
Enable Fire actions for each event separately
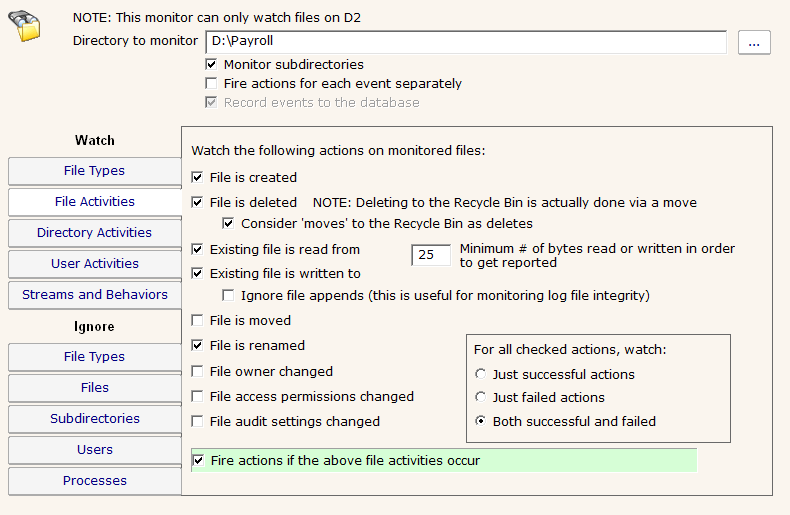(211, 84)
